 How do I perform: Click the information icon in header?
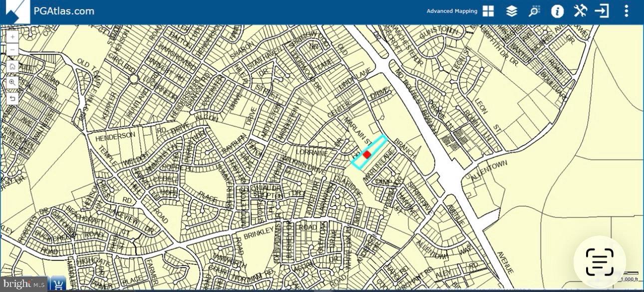(x=557, y=11)
